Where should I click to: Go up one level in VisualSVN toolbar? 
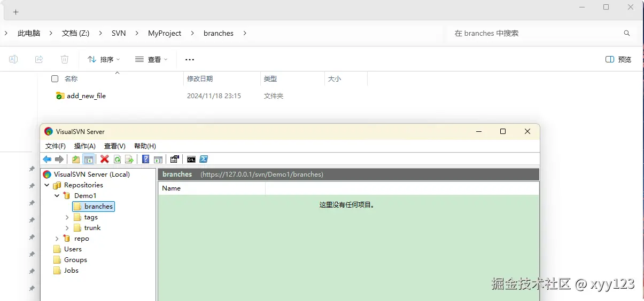click(76, 159)
